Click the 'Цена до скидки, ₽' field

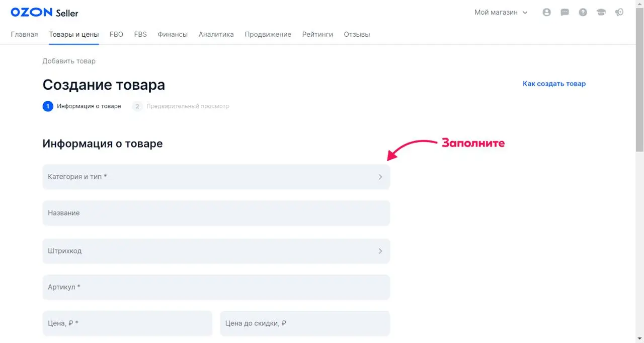pyautogui.click(x=304, y=323)
